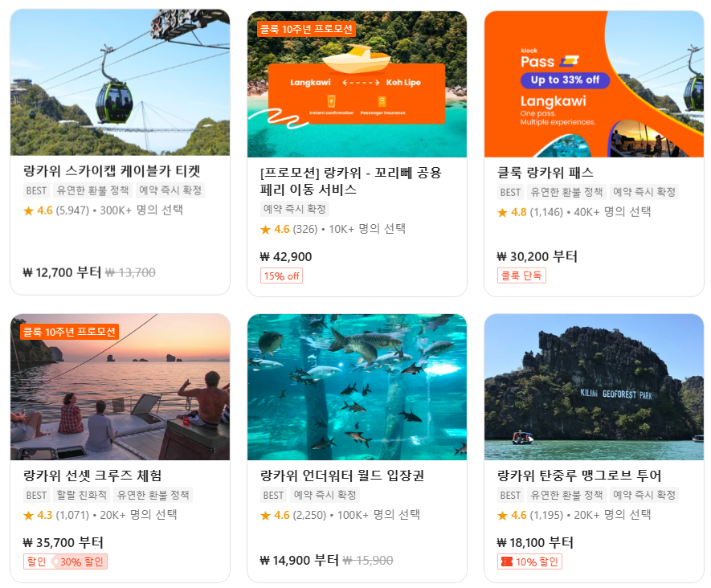Screen dimensions: 711x588
Task: Click the star rating icon on cable car card
Action: (29, 210)
